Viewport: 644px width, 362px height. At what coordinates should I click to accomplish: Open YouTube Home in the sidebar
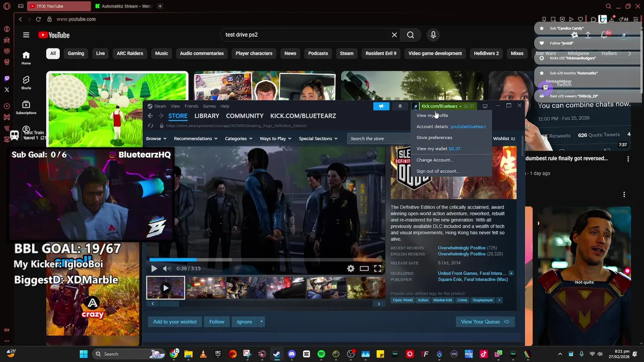pos(26,58)
